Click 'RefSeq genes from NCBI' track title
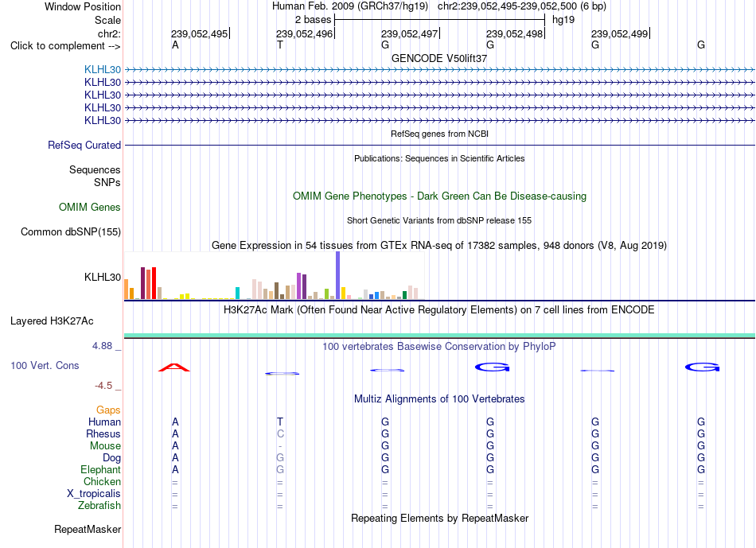 tap(439, 134)
